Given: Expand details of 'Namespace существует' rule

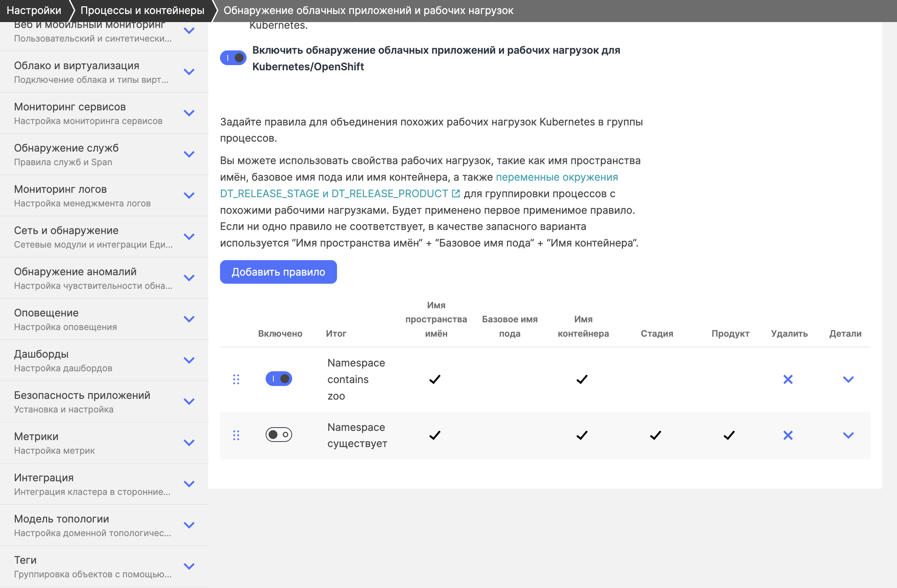Looking at the screenshot, I should 848,435.
